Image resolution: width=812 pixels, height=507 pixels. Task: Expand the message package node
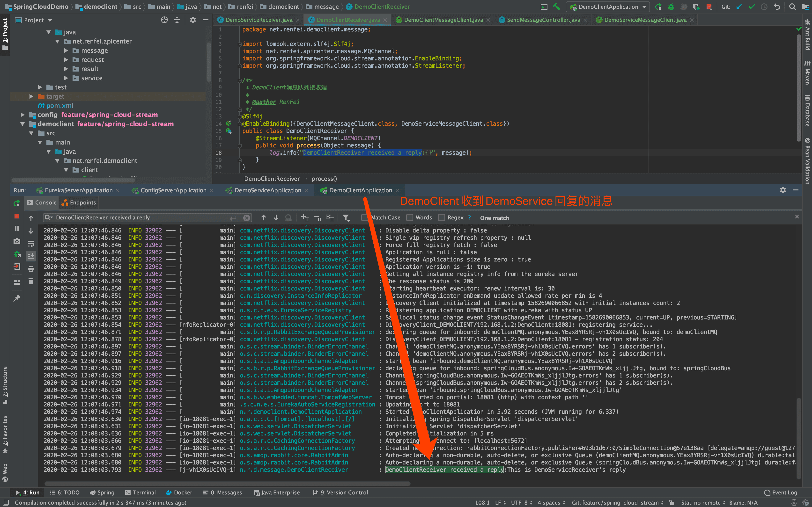coord(66,51)
